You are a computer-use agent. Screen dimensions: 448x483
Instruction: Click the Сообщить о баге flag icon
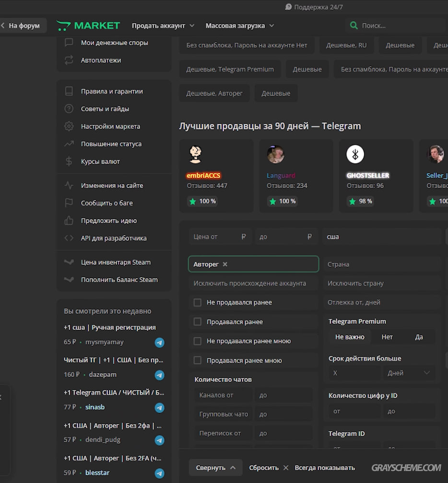tap(69, 203)
